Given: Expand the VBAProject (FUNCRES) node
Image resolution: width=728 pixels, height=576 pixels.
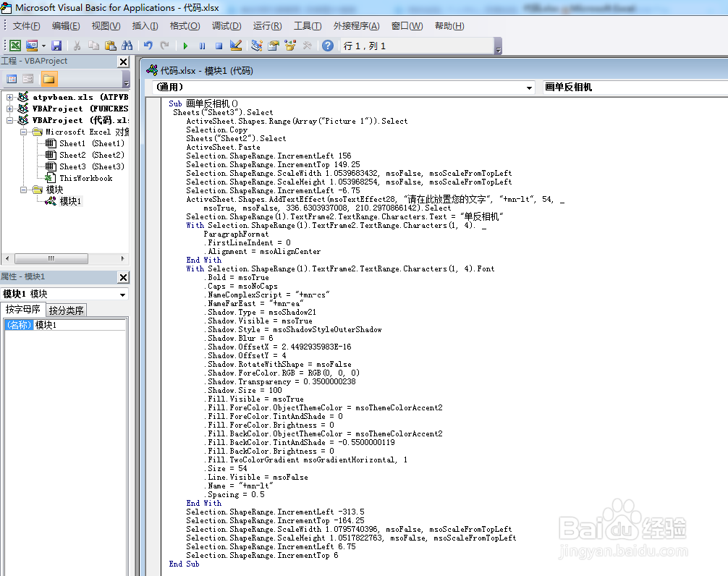Looking at the screenshot, I should [x=9, y=109].
